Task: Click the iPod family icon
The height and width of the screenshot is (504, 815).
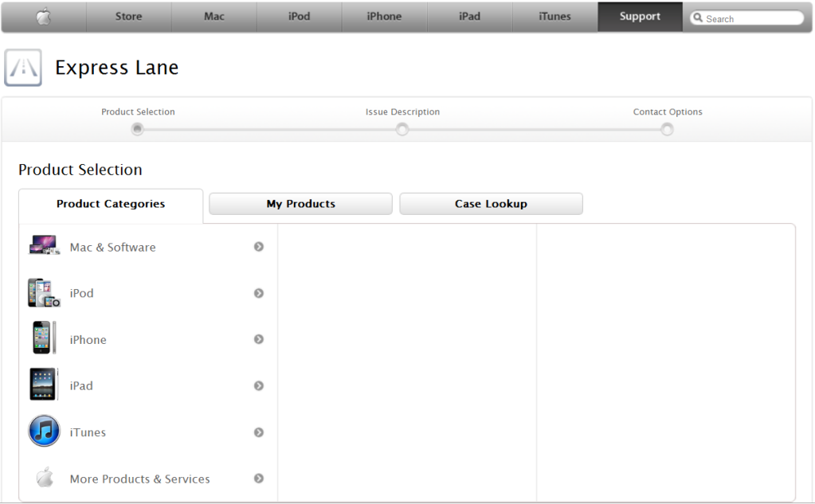Action: 44,292
